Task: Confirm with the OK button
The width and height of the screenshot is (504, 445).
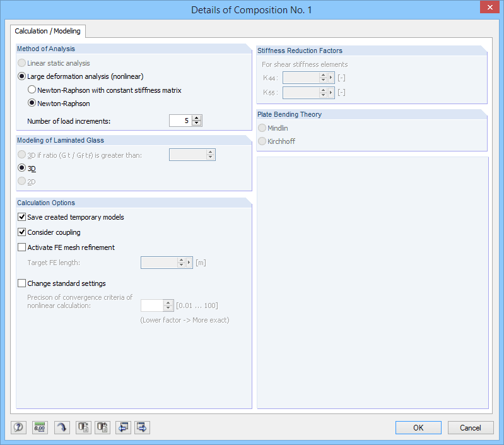Action: [418, 427]
